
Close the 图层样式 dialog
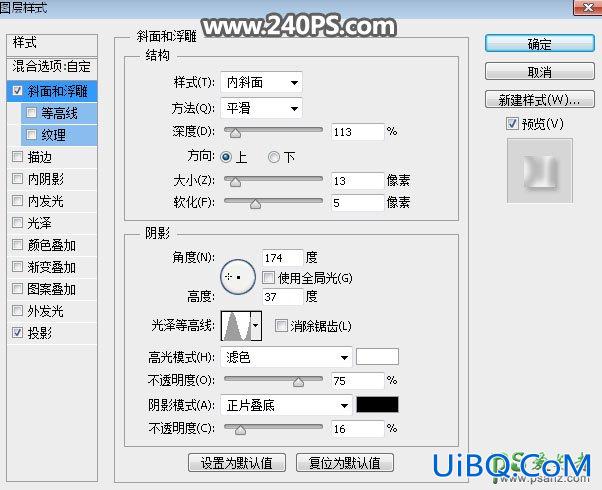click(x=587, y=7)
